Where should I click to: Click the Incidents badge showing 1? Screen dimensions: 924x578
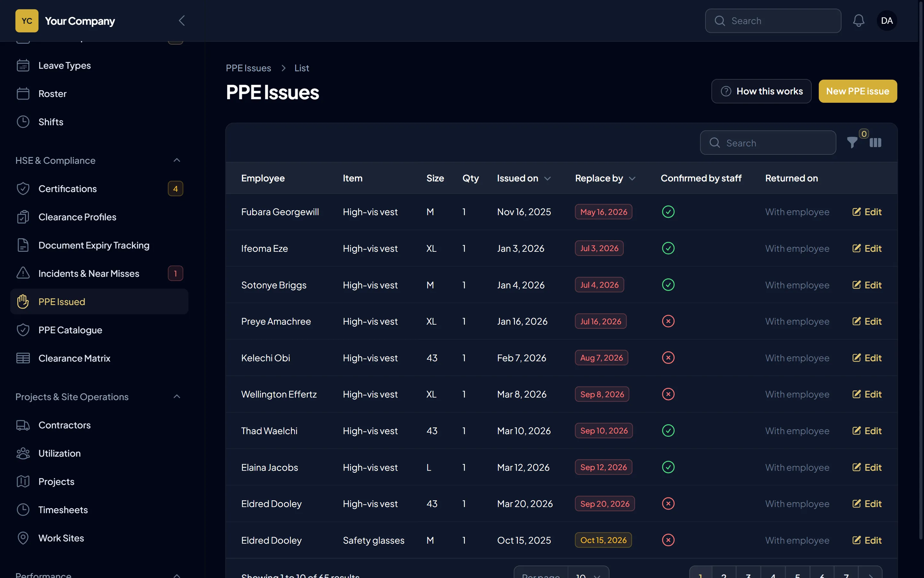(x=175, y=273)
